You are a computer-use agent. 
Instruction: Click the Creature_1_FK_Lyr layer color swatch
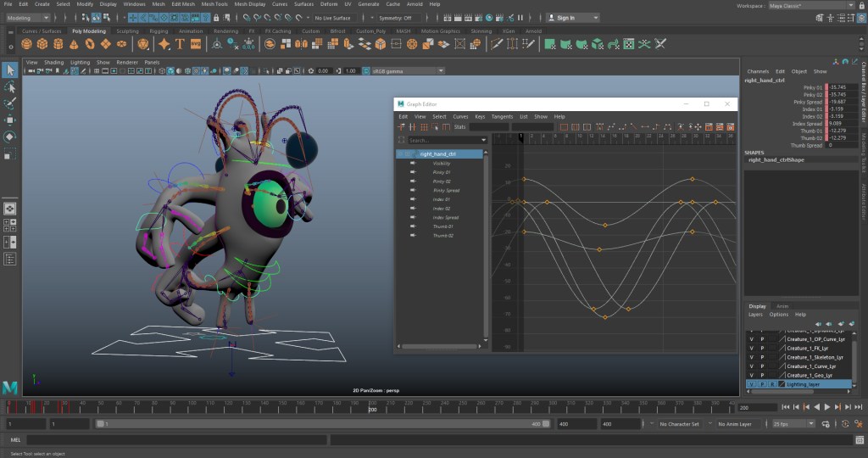[782, 348]
